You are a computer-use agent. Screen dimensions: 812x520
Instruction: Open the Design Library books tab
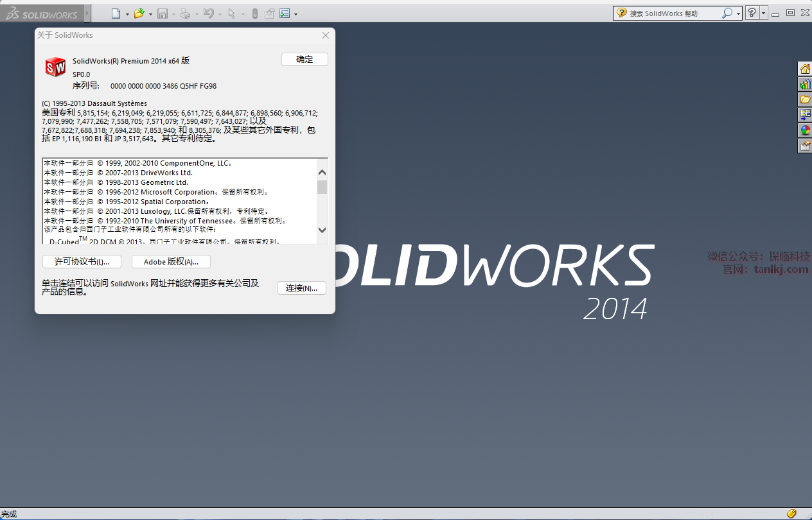pos(804,84)
